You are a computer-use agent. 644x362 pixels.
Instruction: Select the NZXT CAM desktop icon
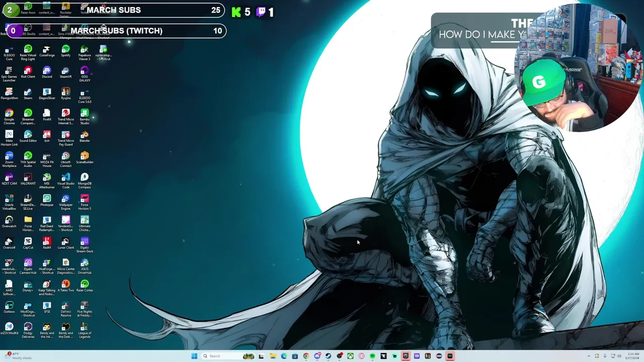tap(9, 179)
